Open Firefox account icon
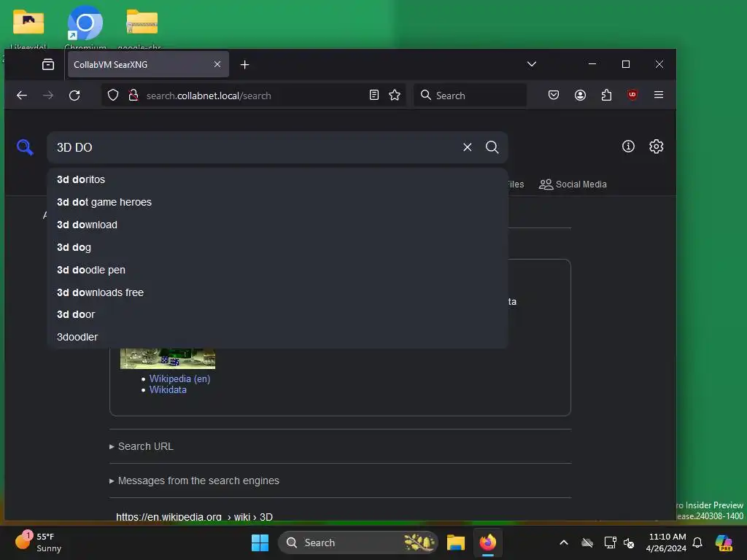747x560 pixels. tap(580, 96)
